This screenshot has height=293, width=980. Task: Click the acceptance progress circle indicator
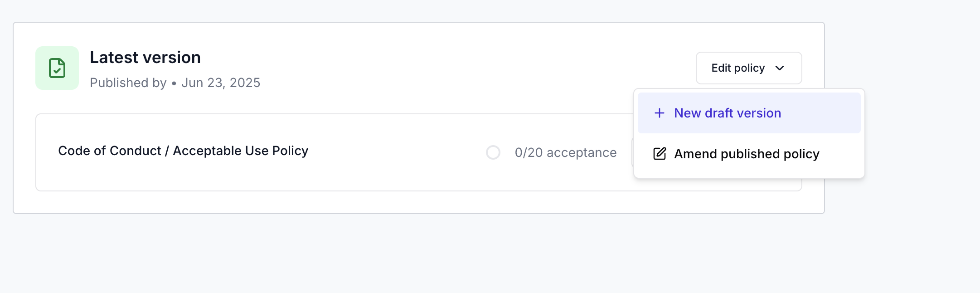tap(493, 152)
